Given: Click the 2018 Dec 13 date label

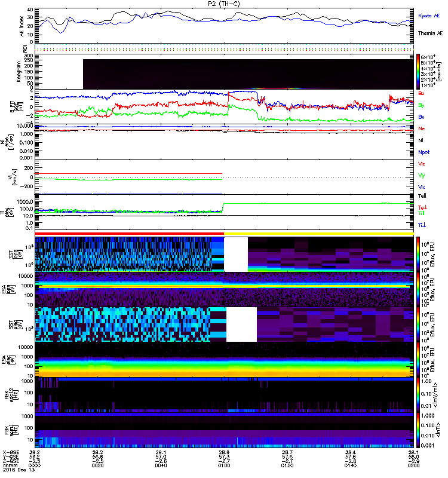Looking at the screenshot, I should point(19,470).
